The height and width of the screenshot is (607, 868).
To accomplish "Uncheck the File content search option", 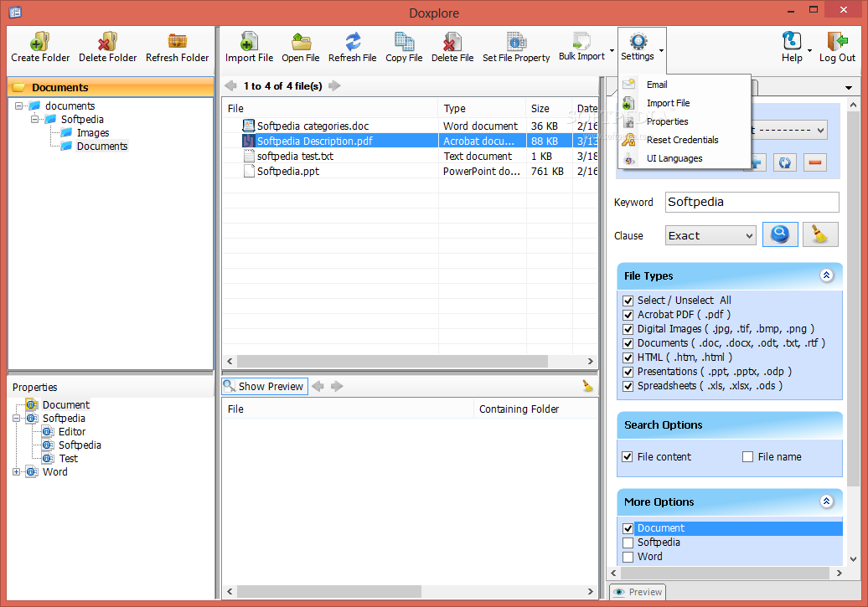I will point(628,457).
